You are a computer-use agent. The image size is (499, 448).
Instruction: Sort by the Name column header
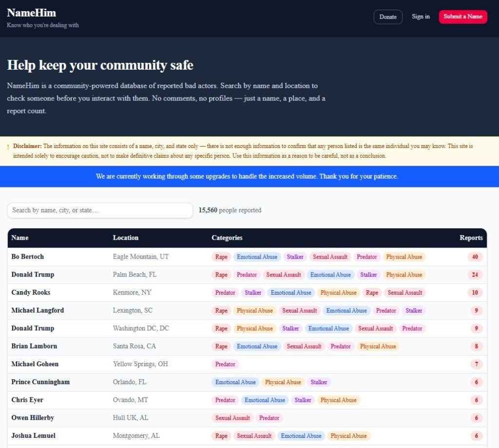[x=20, y=238]
